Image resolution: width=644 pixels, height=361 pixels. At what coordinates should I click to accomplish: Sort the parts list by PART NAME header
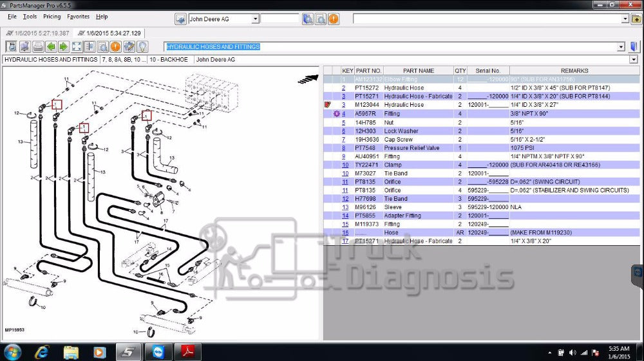click(419, 71)
